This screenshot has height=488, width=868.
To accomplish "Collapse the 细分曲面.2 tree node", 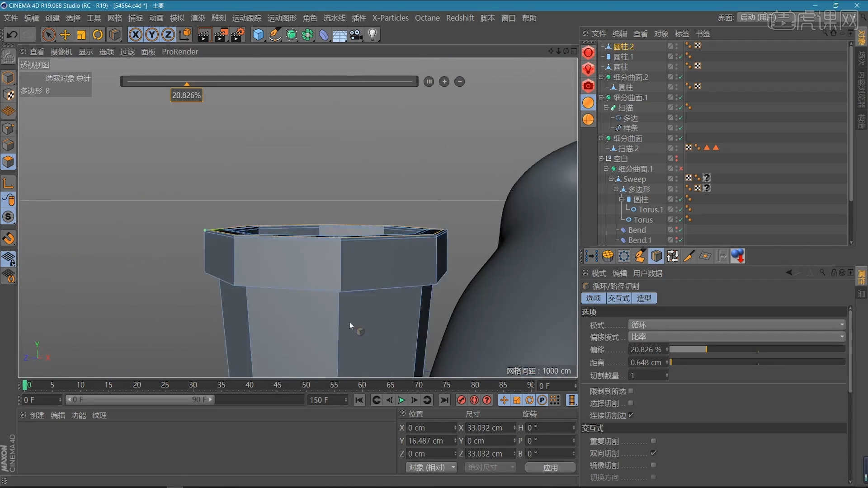I will coord(601,77).
